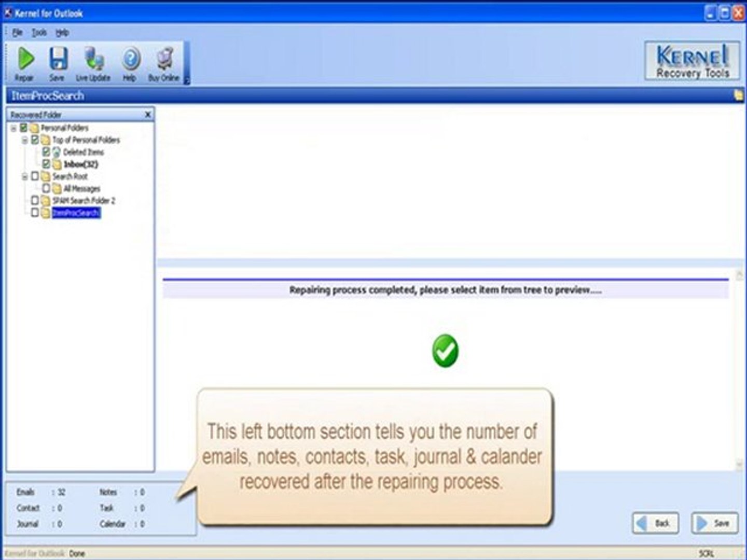Viewport: 747px width, 560px height.
Task: Click the Recovered Folder panel title
Action: 36,115
